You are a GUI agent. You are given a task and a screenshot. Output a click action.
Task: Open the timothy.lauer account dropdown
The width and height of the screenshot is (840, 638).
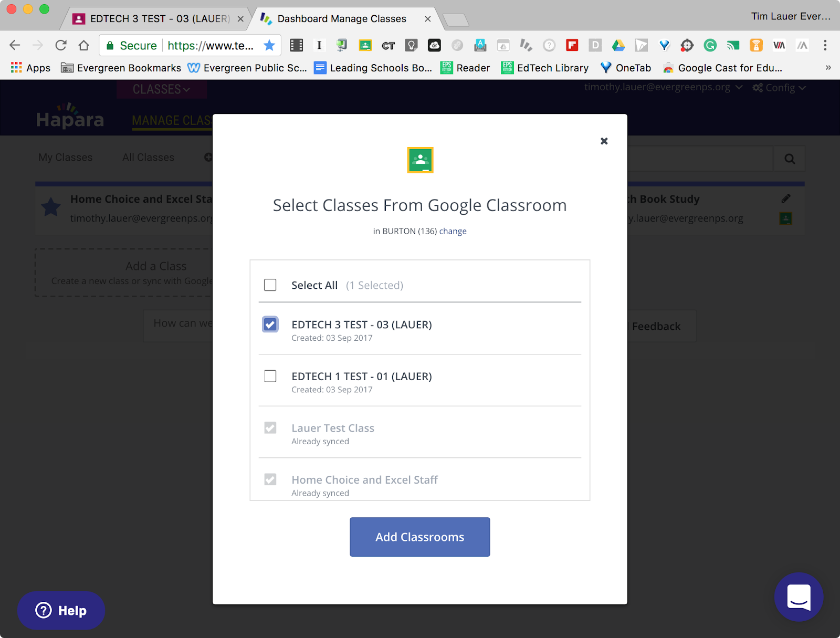(664, 87)
